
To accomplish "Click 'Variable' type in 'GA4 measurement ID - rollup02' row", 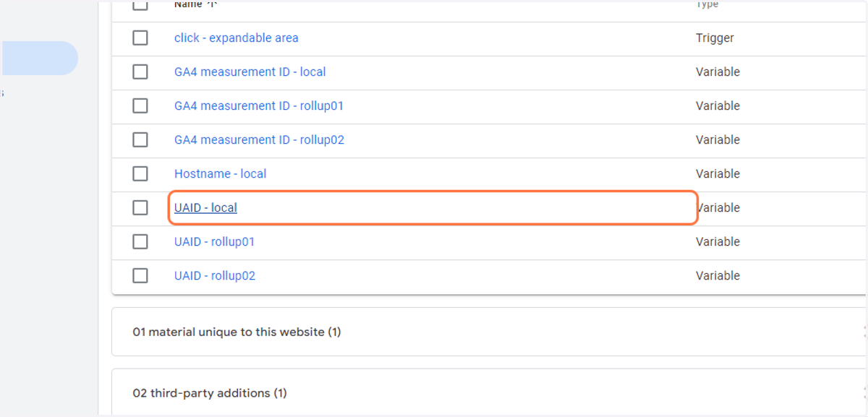I will (x=718, y=139).
